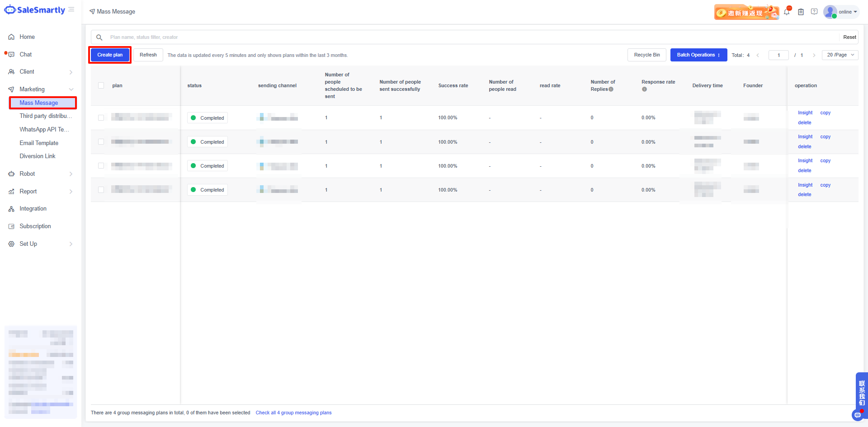The width and height of the screenshot is (868, 427).
Task: Click the Create plan button
Action: 110,55
